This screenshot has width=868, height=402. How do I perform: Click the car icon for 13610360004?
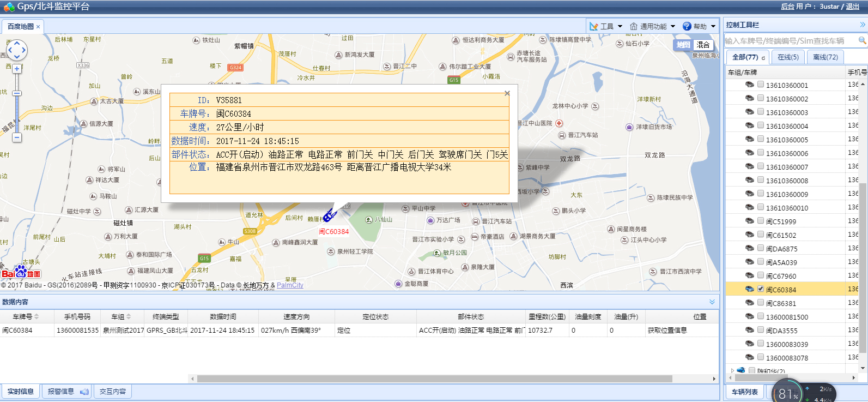pos(750,125)
